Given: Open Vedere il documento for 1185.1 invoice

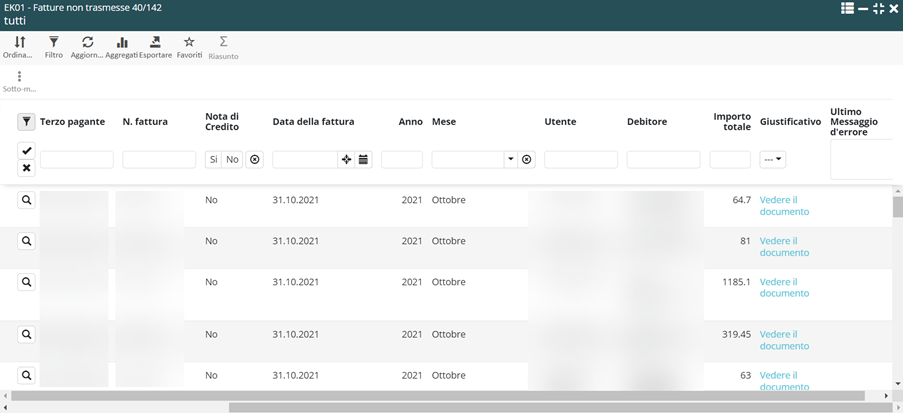Looking at the screenshot, I should click(784, 288).
